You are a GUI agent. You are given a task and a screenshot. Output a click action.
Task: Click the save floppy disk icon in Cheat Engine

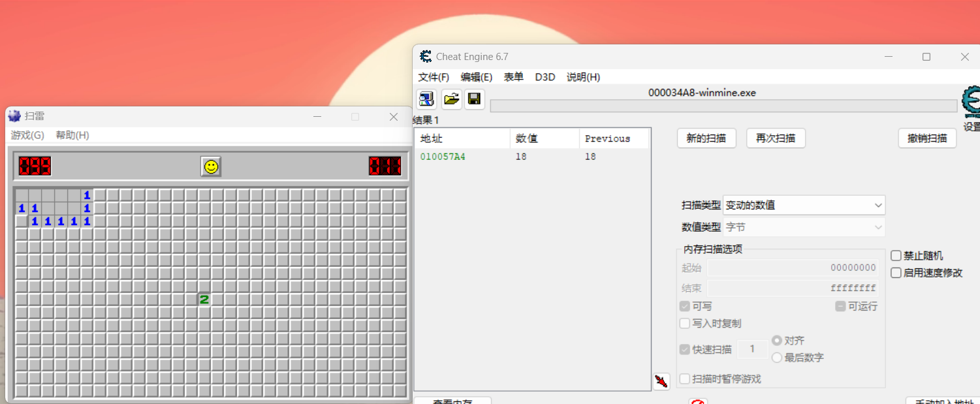point(475,99)
